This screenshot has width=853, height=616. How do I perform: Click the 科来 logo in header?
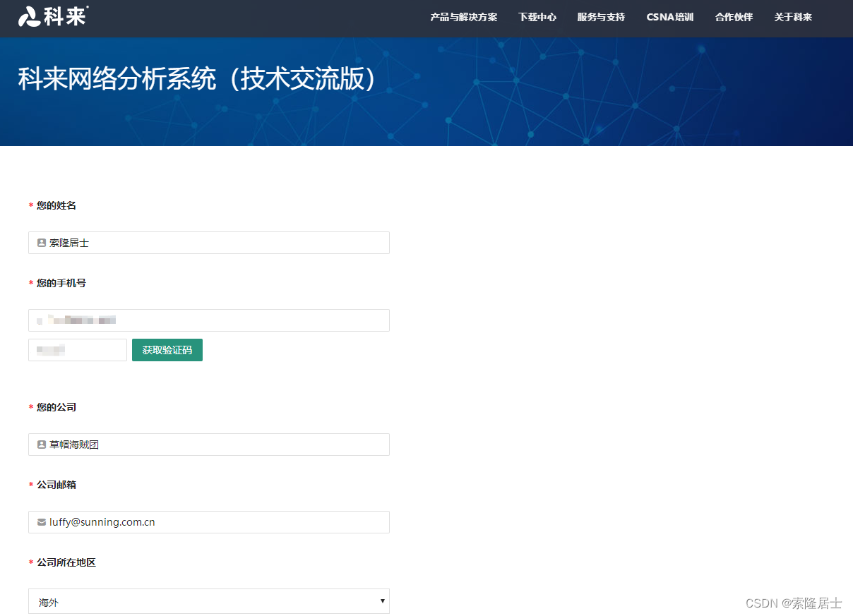53,16
